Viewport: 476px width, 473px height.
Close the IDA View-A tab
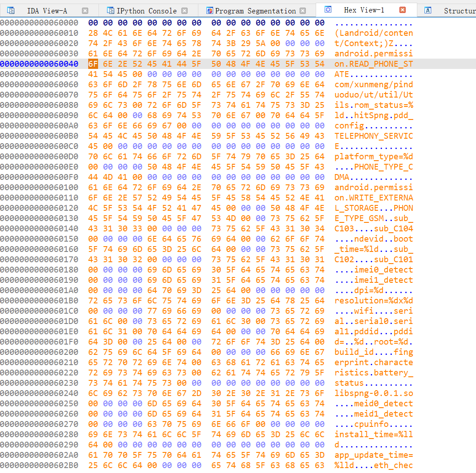tap(85, 11)
